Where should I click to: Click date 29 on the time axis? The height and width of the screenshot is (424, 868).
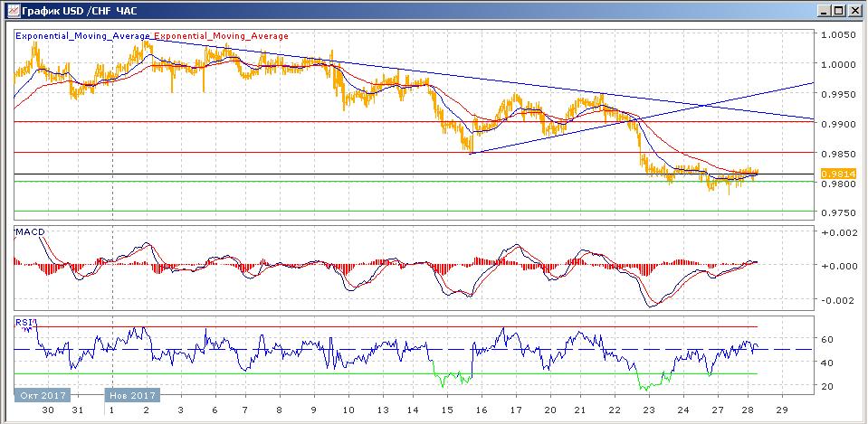(783, 410)
